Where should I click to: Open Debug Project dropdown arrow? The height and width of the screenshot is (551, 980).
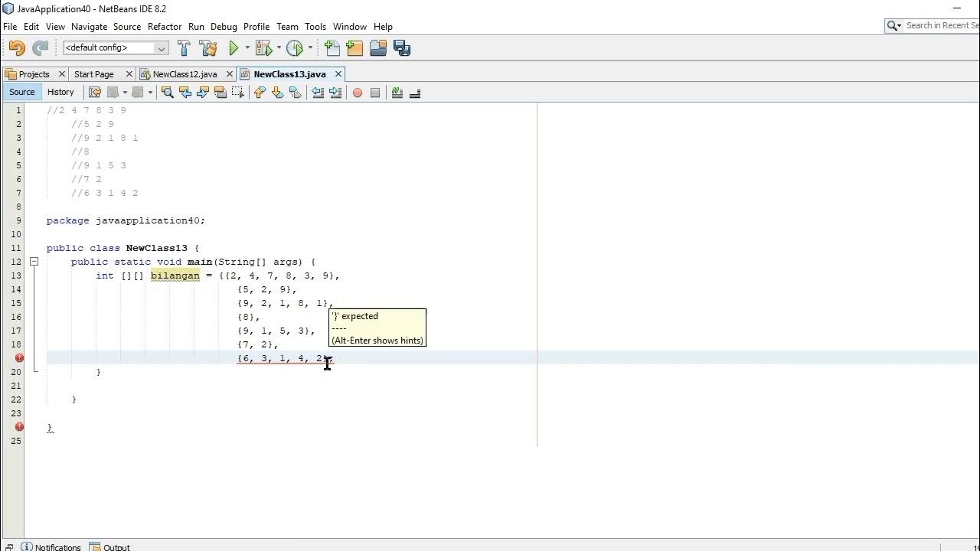coord(279,47)
